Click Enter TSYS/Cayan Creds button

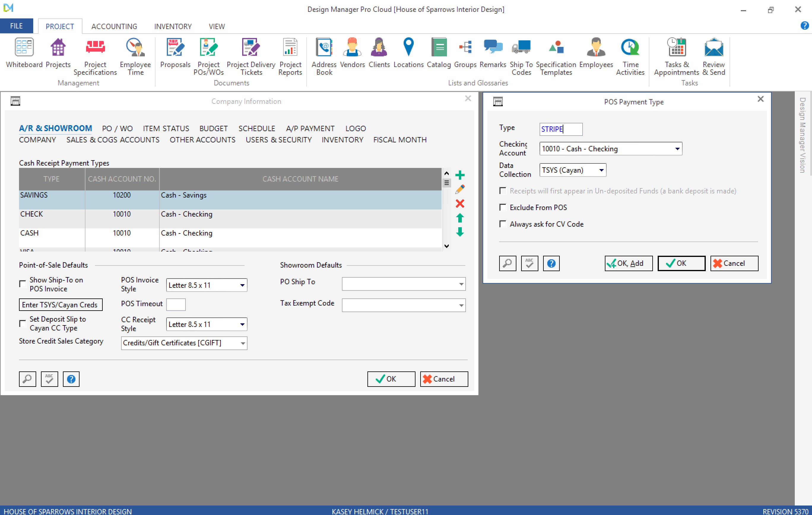click(61, 305)
